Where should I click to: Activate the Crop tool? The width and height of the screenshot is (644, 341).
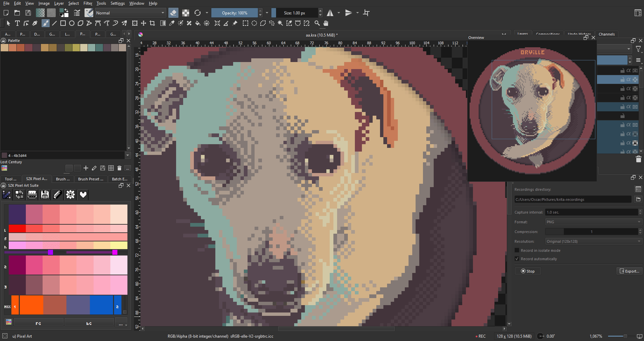[x=152, y=23]
